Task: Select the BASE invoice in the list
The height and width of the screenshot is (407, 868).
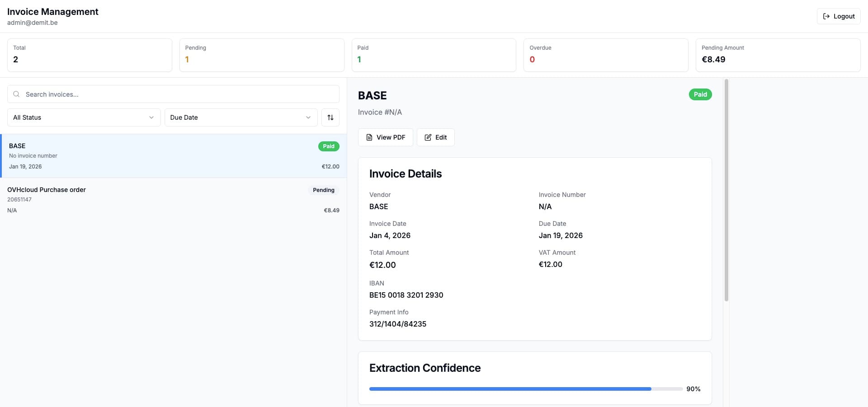Action: [172, 155]
